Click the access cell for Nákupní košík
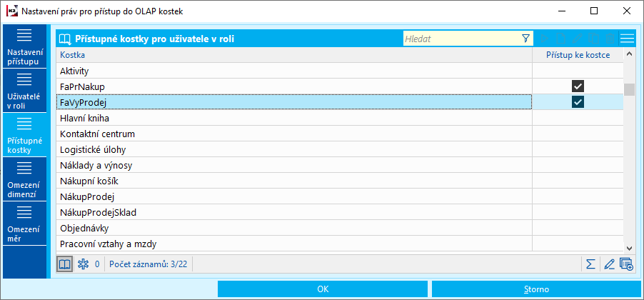This screenshot has height=300, width=644. 578,181
